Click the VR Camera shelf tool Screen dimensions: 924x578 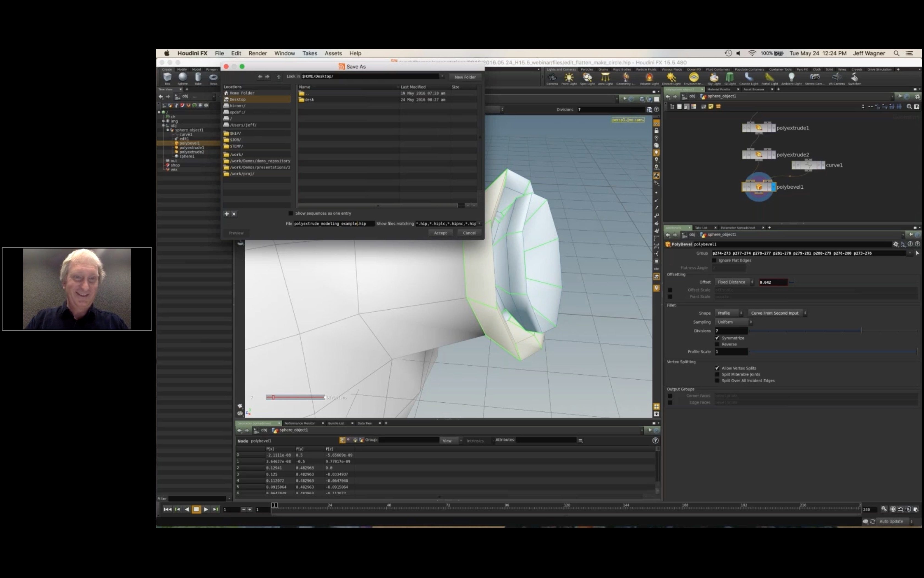[x=837, y=79]
